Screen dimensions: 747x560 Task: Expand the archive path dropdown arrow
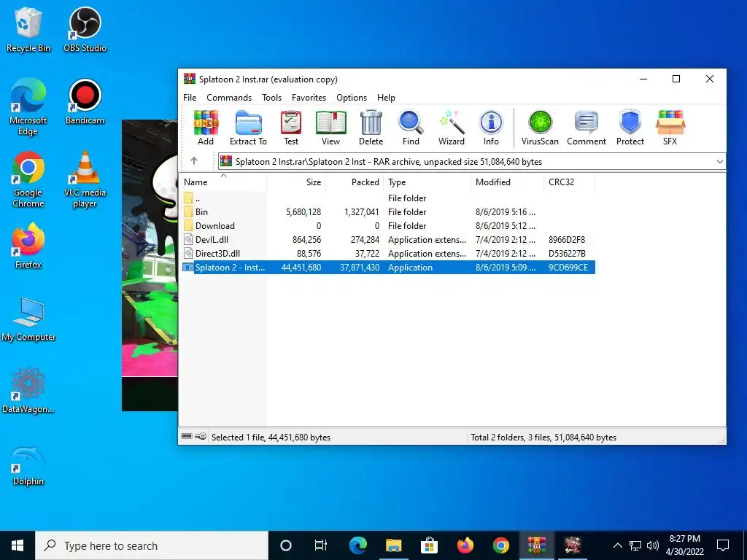(x=719, y=161)
